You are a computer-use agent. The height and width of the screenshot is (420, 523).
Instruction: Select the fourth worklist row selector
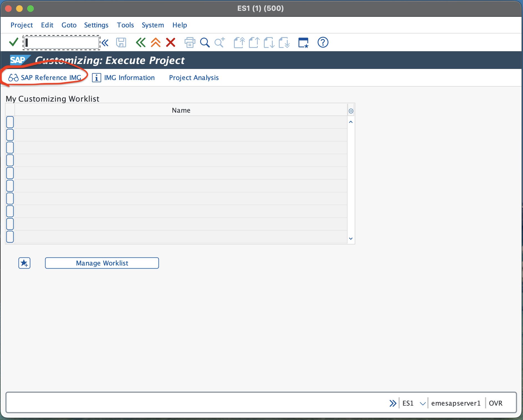[x=10, y=160]
